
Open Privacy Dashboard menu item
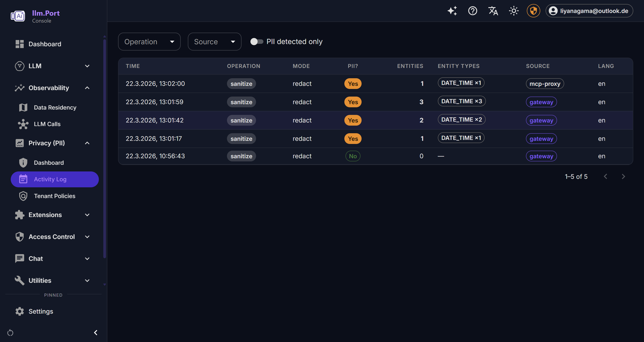point(55,163)
